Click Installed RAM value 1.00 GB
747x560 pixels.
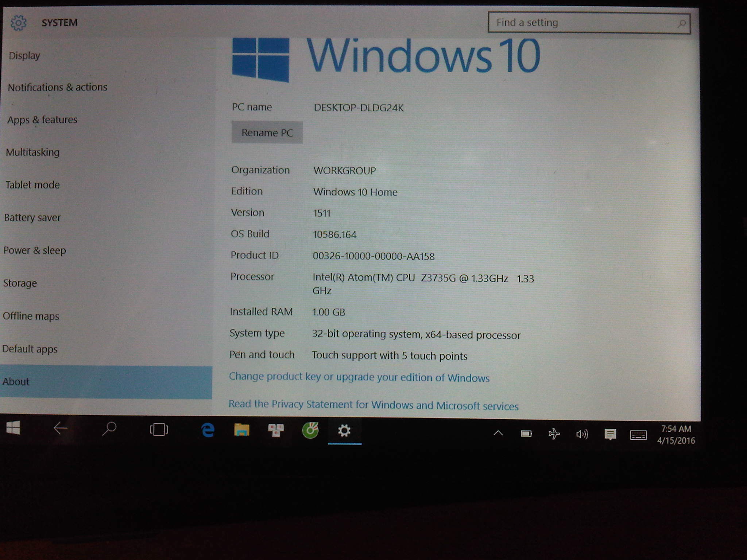pos(329,312)
